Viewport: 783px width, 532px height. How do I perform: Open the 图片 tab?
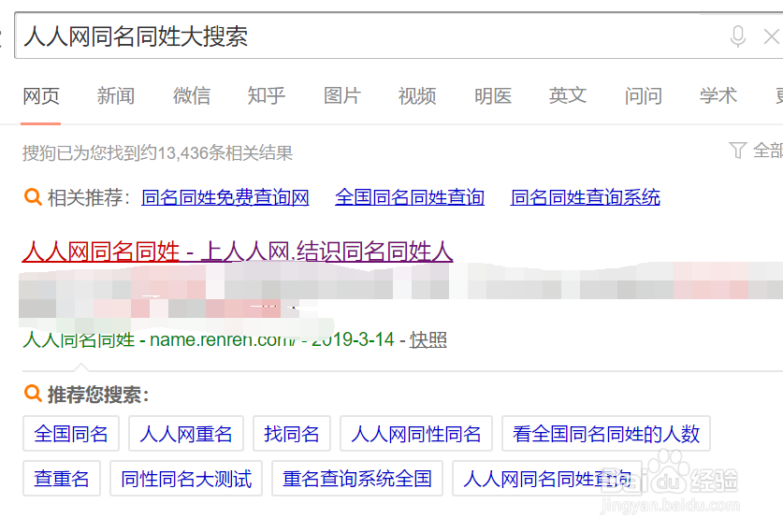342,95
